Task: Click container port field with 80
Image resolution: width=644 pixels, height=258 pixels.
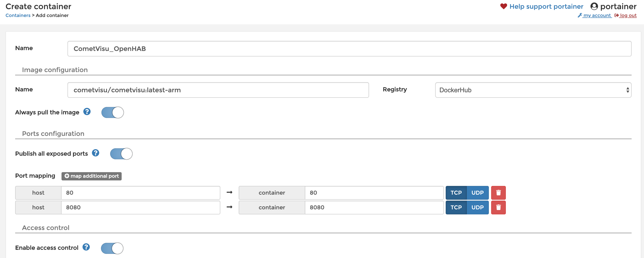Action: (x=374, y=193)
